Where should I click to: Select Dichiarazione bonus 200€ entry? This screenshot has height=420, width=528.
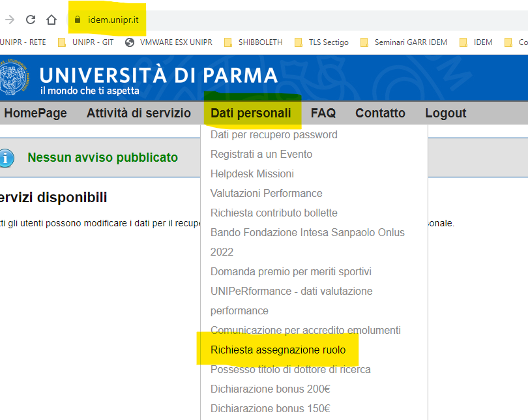[x=270, y=389]
